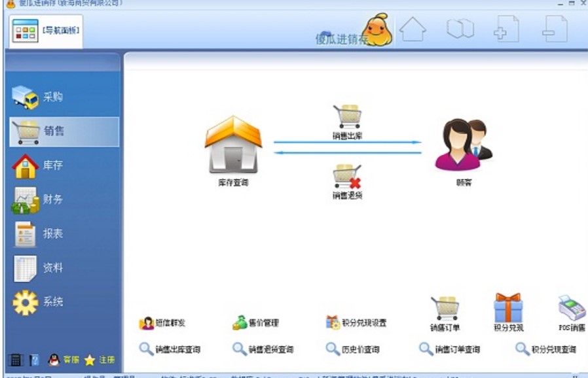
Task: Open the 积分兑现 gift box icon
Action: [x=508, y=313]
